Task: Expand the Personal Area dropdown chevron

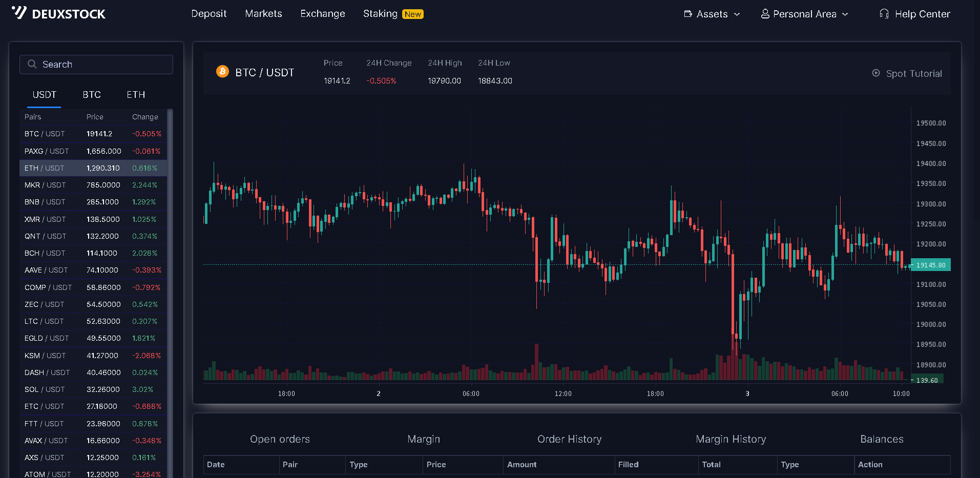Action: click(845, 14)
